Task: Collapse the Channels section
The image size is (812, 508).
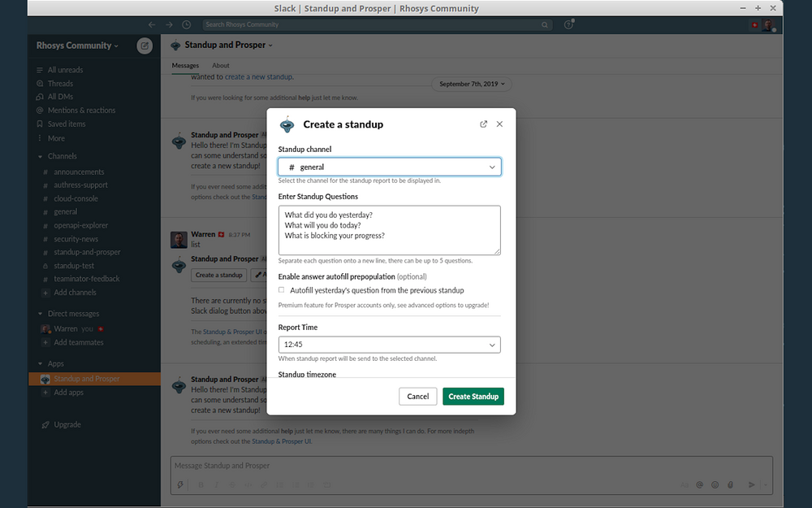Action: 41,157
